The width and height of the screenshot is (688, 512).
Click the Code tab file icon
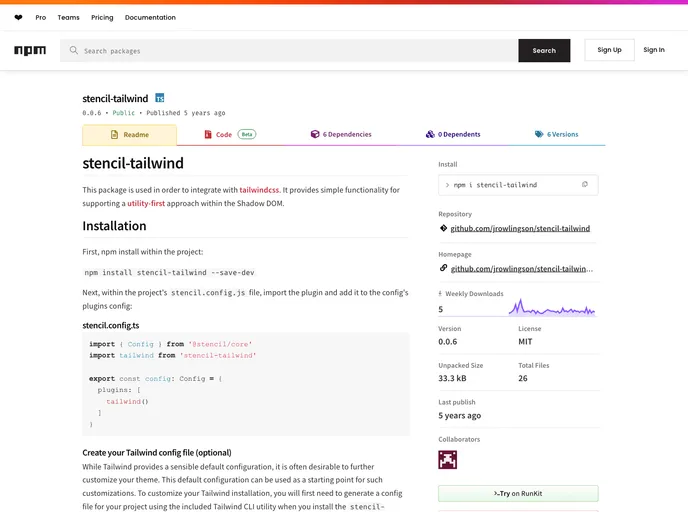coord(208,134)
